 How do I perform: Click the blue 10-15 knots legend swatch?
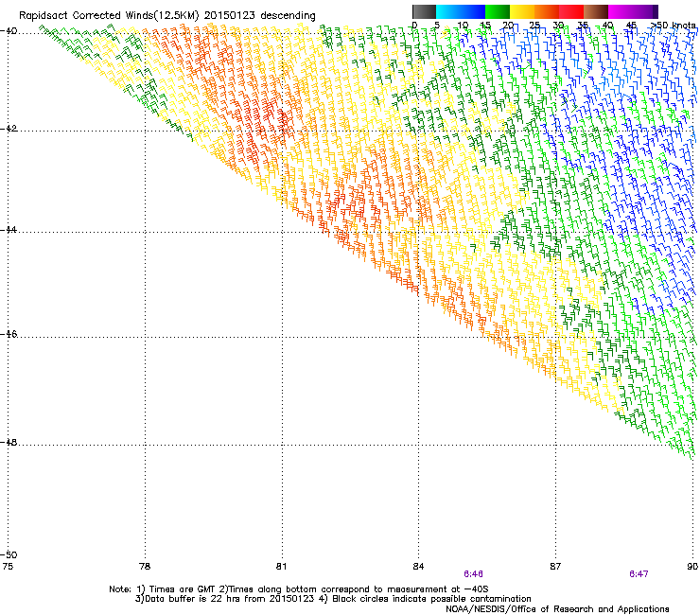click(x=473, y=11)
